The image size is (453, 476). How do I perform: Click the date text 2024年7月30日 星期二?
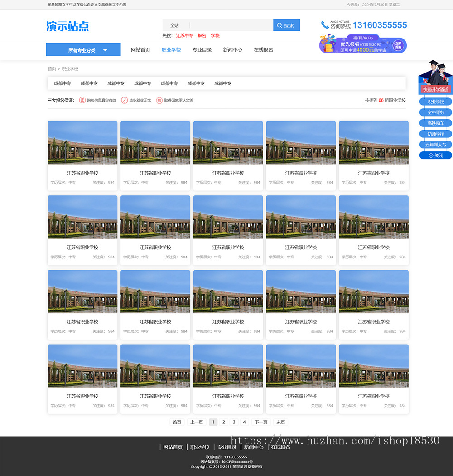(x=381, y=5)
